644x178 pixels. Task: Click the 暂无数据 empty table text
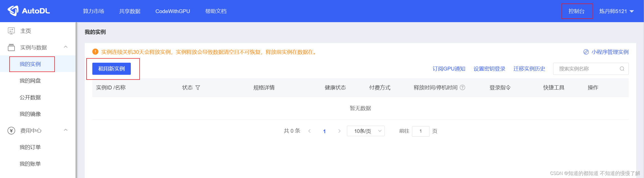(360, 108)
